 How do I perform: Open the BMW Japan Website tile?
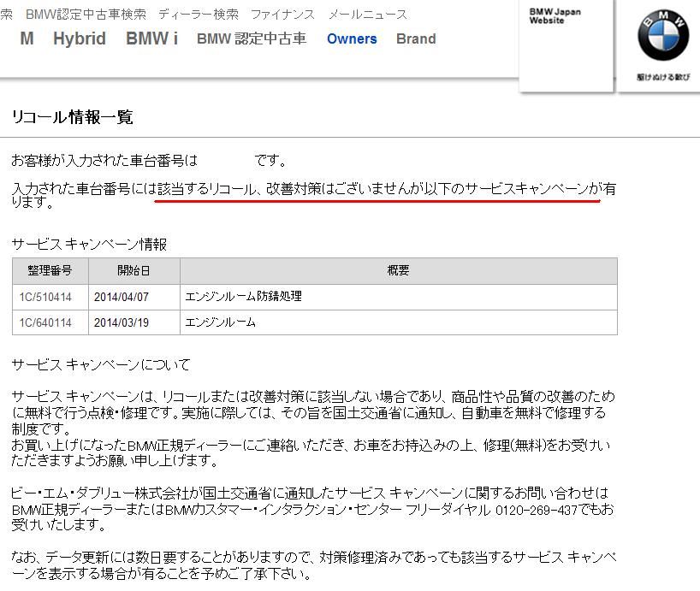(566, 45)
